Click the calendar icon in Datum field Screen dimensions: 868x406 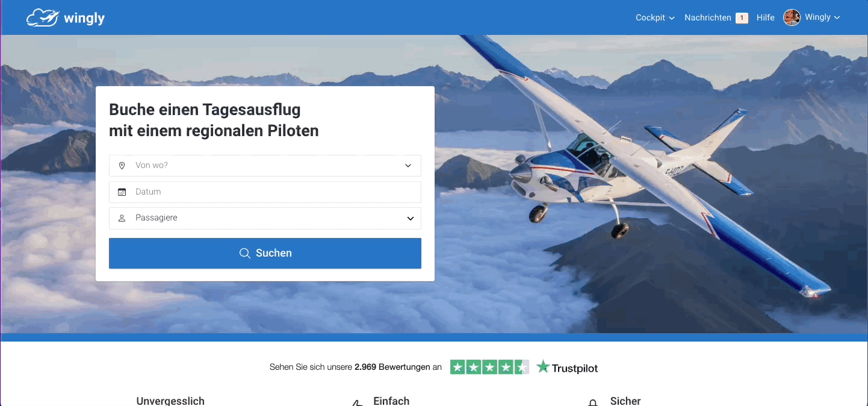point(122,192)
